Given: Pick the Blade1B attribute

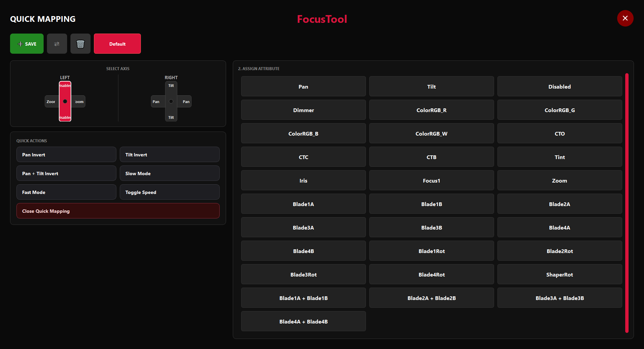Looking at the screenshot, I should tap(432, 204).
